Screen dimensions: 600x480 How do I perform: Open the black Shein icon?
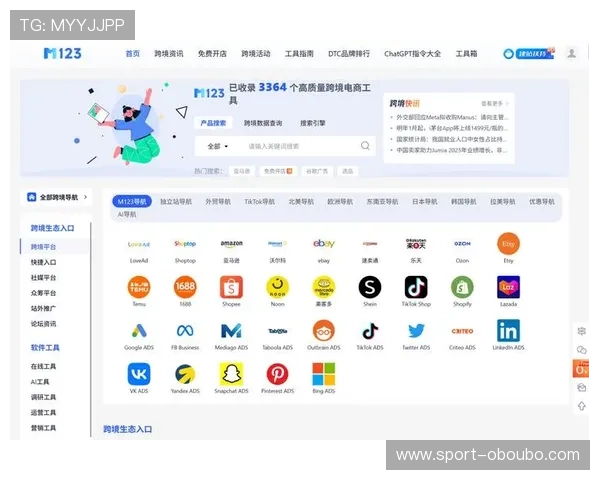370,287
